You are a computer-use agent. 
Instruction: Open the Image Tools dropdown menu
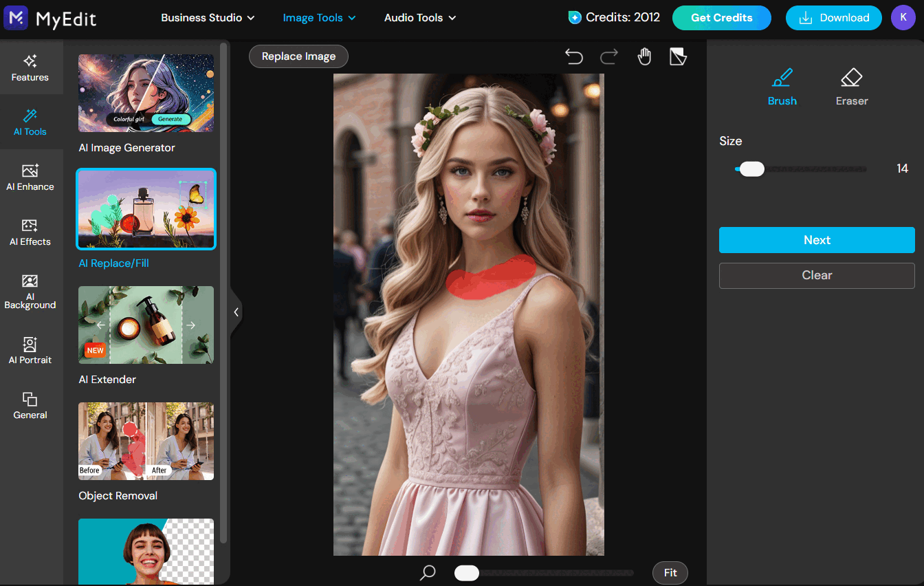[x=319, y=18]
